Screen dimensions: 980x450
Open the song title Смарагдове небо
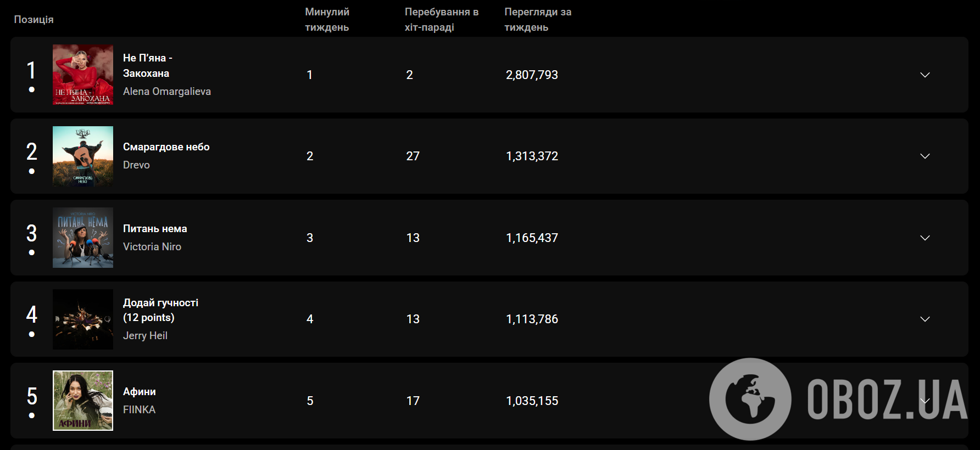166,147
